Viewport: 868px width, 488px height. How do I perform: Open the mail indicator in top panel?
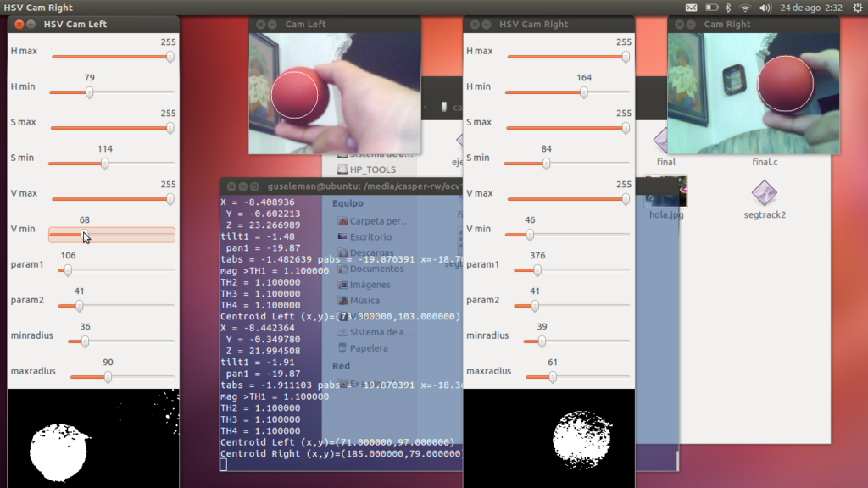[692, 8]
